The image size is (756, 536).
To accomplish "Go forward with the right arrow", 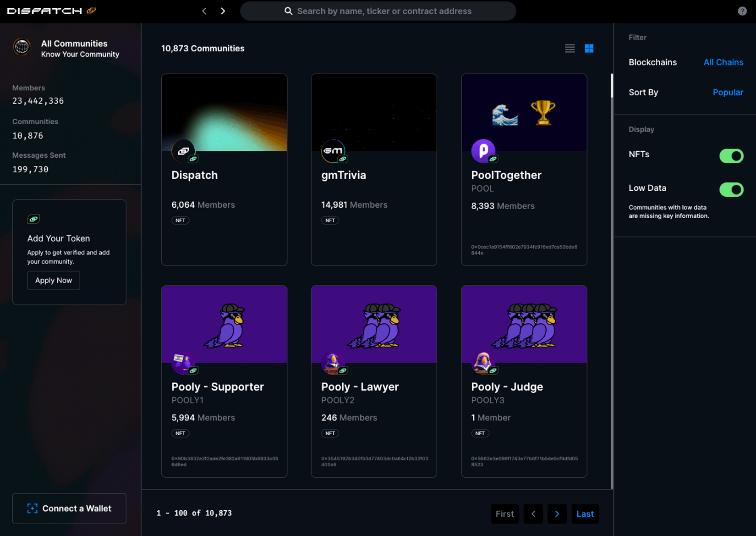I will [x=223, y=11].
